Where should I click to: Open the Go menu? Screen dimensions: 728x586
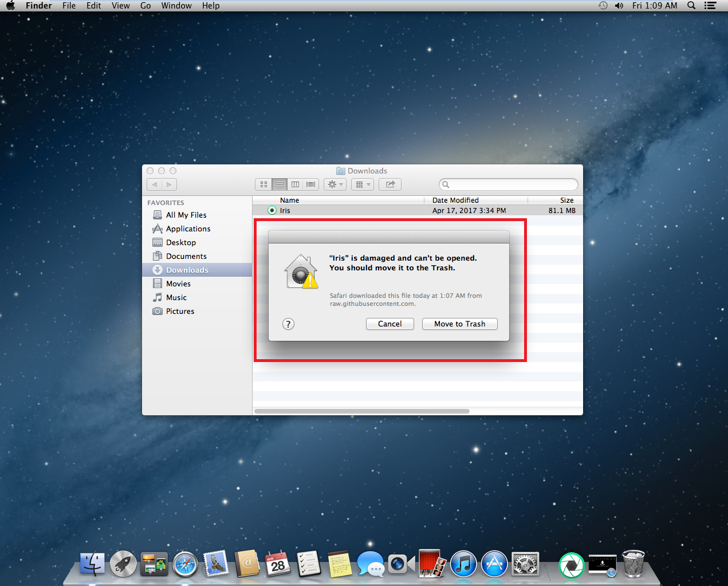tap(145, 6)
